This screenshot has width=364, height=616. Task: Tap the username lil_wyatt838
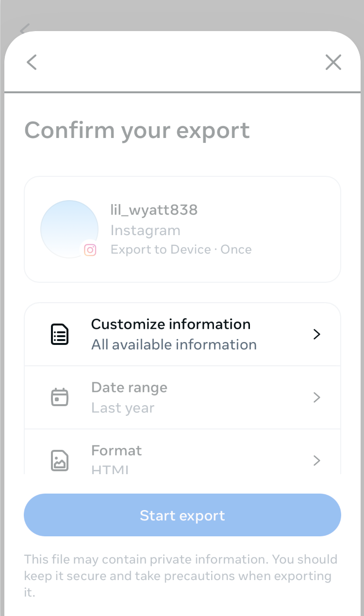(x=154, y=209)
